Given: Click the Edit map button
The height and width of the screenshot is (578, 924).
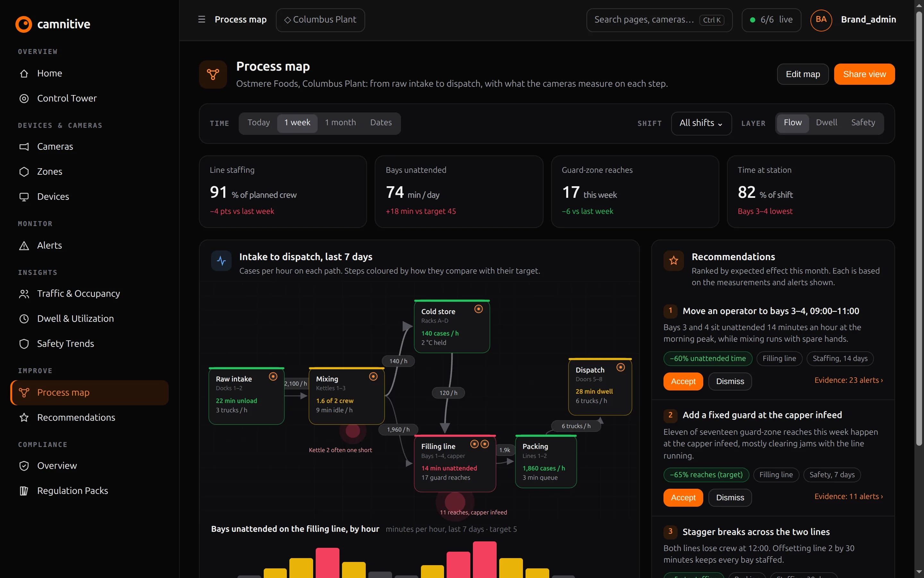Looking at the screenshot, I should pos(803,74).
